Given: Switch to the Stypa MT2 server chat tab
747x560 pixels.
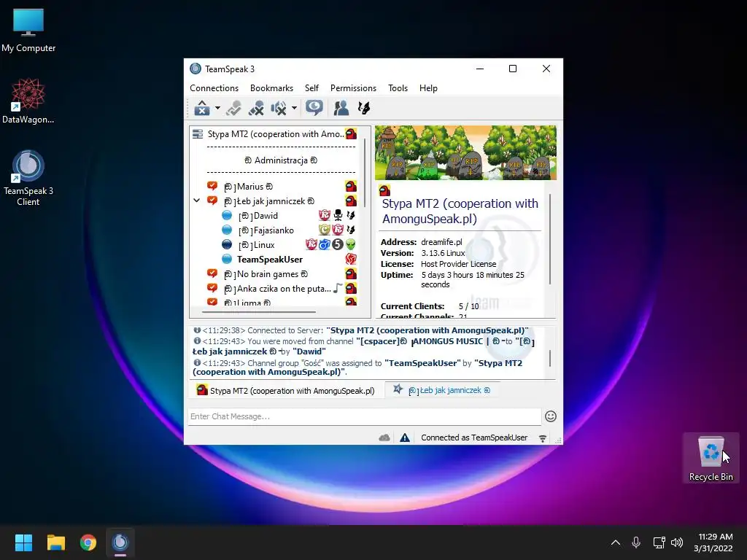Looking at the screenshot, I should 286,391.
